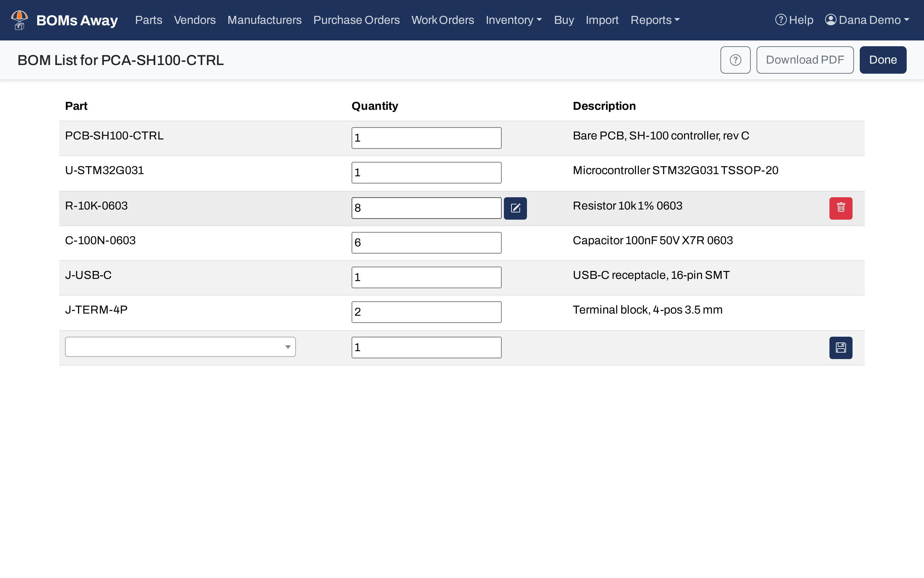
Task: Save the new BOM line with disk icon
Action: [x=841, y=348]
